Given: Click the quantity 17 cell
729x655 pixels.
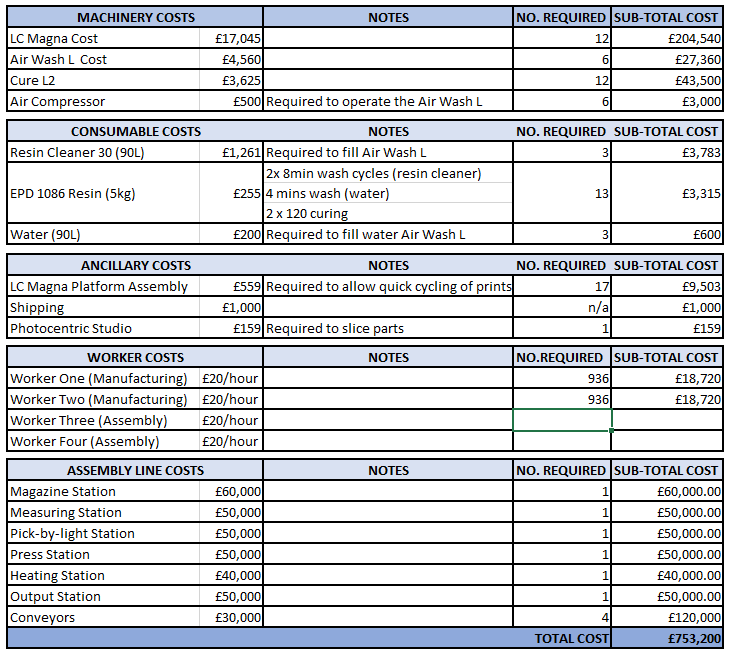Looking at the screenshot, I should [562, 286].
